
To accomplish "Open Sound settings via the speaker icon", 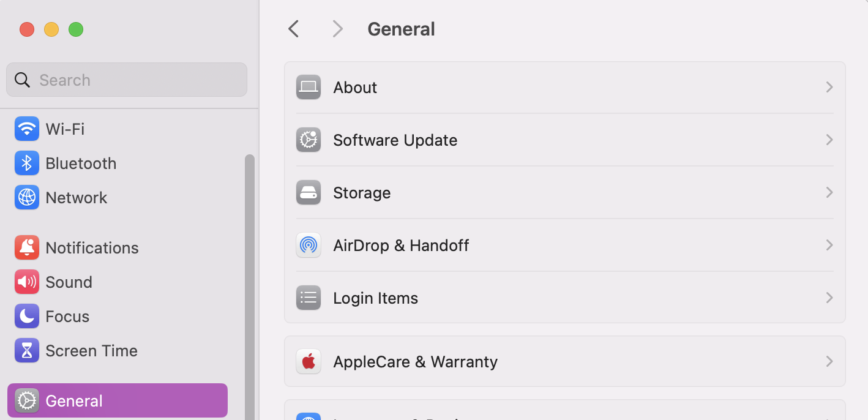I will [27, 282].
